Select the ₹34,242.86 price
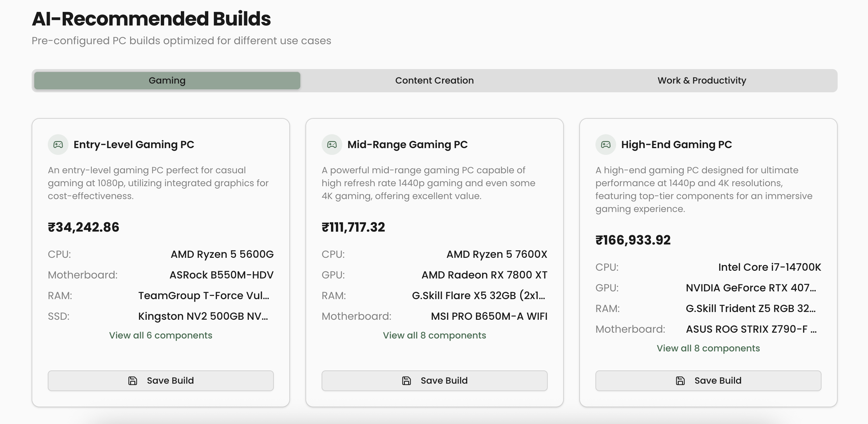This screenshot has width=868, height=424. pos(84,227)
